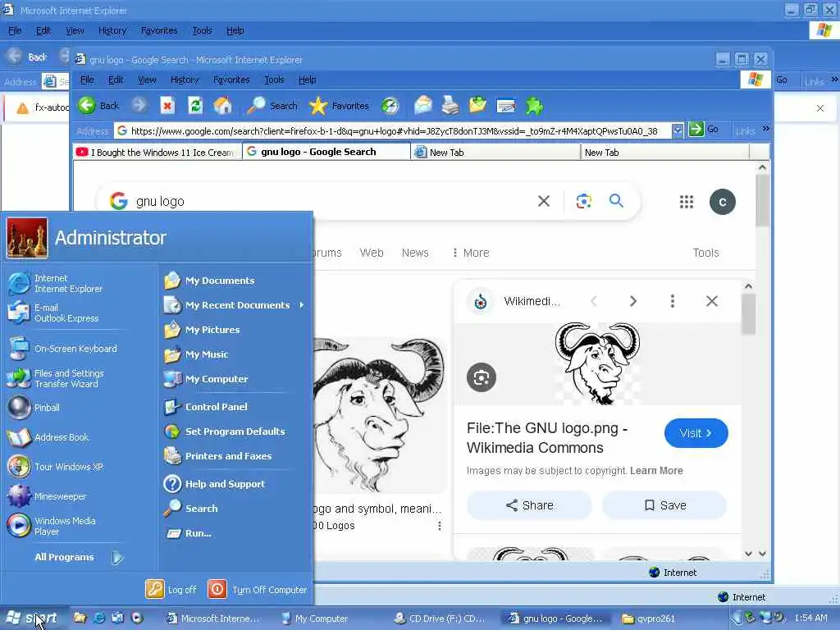
Task: Click the red Stop icon in the toolbar
Action: pyautogui.click(x=167, y=106)
